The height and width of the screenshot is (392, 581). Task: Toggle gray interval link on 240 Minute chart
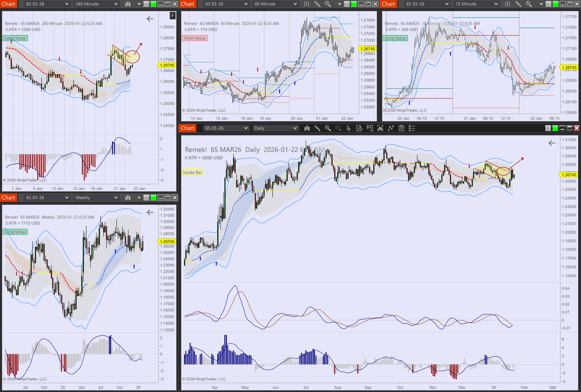pyautogui.click(x=146, y=4)
